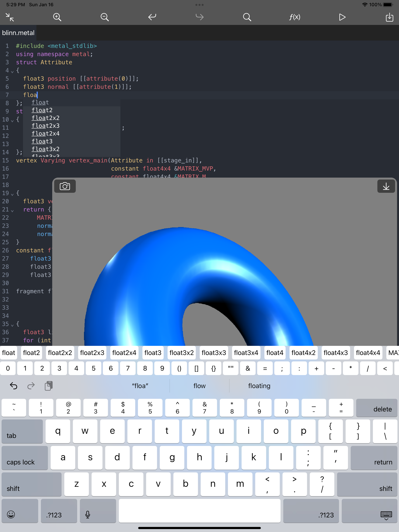Image resolution: width=399 pixels, height=532 pixels.
Task: Tap the undo arrow in top toolbar
Action: [152, 17]
